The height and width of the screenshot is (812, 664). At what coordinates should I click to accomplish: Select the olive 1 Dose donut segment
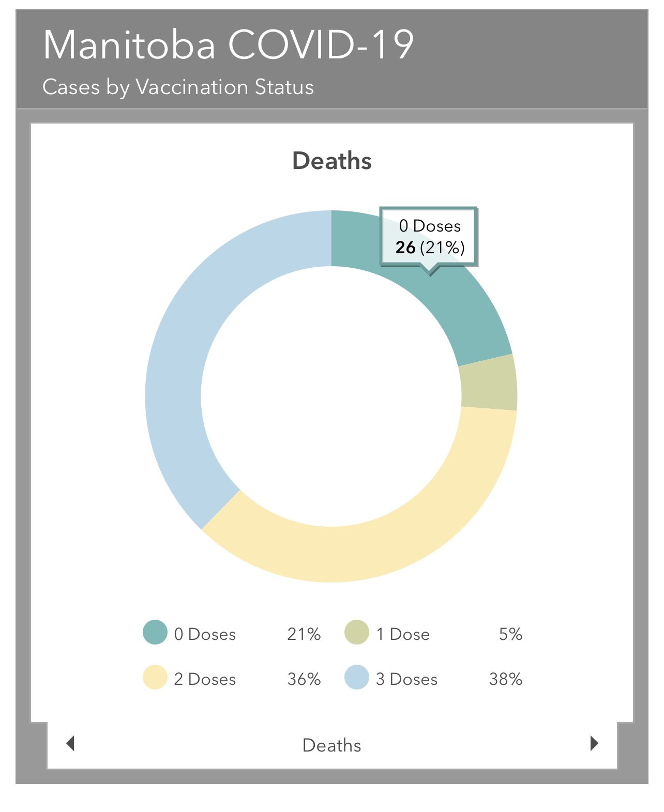488,383
